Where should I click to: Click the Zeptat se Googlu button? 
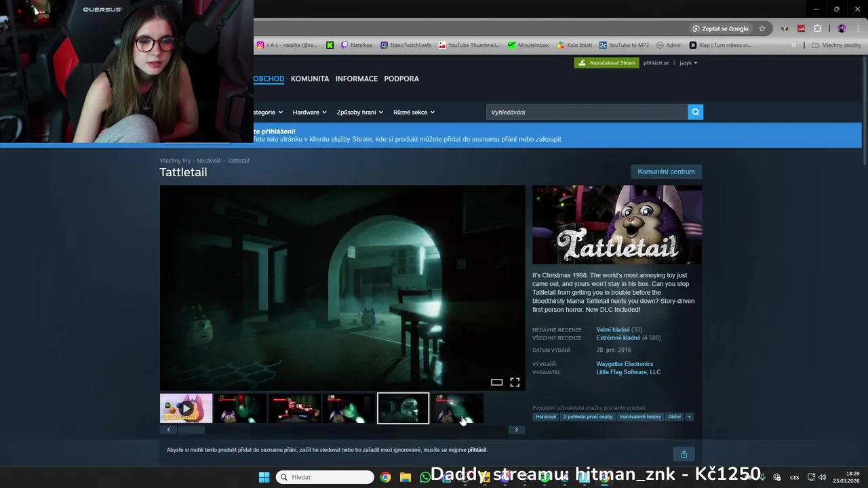(x=720, y=28)
